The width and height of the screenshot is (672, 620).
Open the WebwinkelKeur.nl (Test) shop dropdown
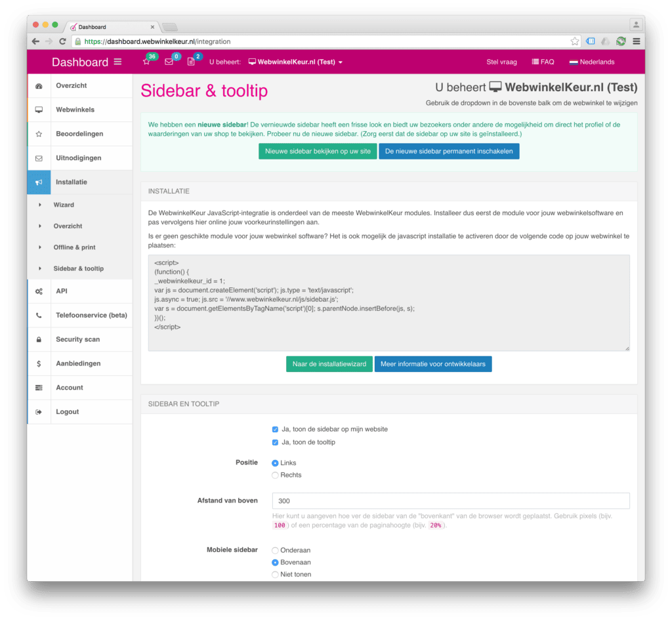pos(295,62)
